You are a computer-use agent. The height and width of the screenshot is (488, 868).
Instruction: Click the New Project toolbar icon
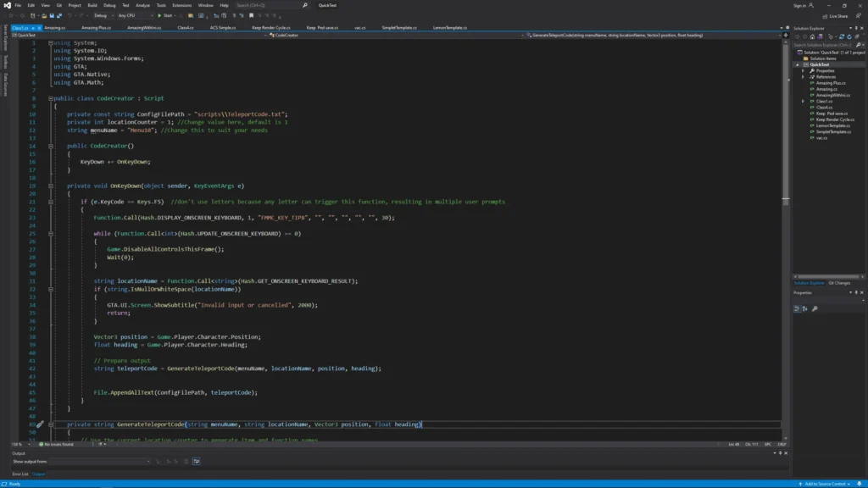pos(33,15)
